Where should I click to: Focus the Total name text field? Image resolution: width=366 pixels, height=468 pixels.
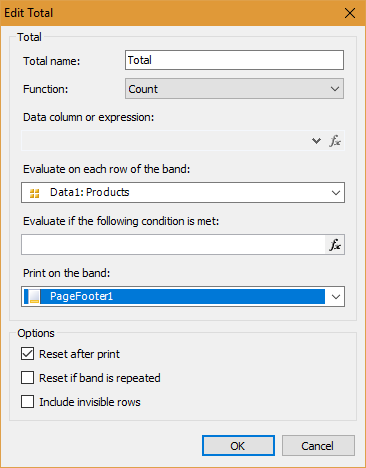pos(234,60)
